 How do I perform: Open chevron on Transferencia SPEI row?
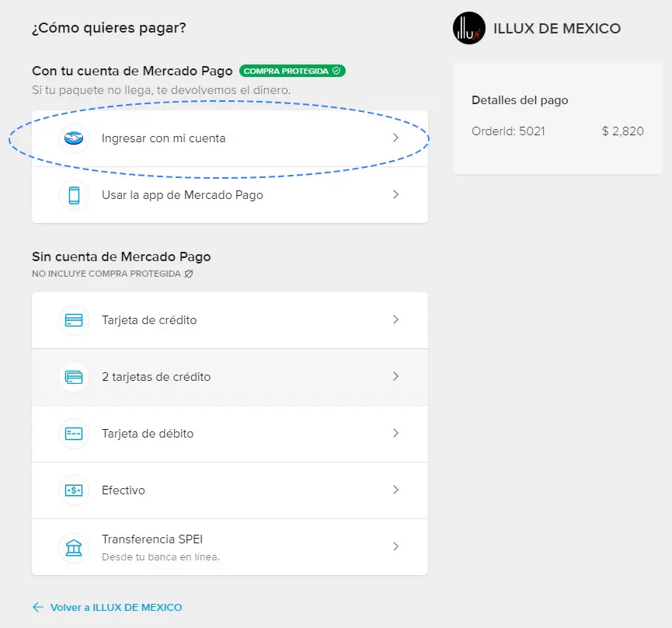[x=395, y=546]
